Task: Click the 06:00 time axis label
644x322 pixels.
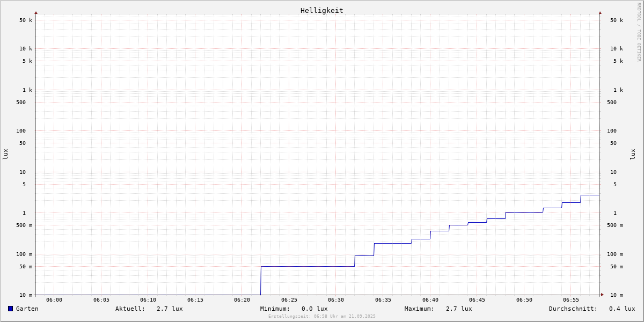Action: coord(54,300)
